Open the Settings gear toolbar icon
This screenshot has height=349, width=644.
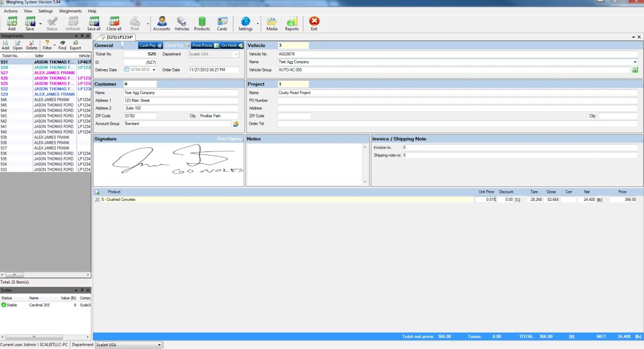[x=245, y=23]
